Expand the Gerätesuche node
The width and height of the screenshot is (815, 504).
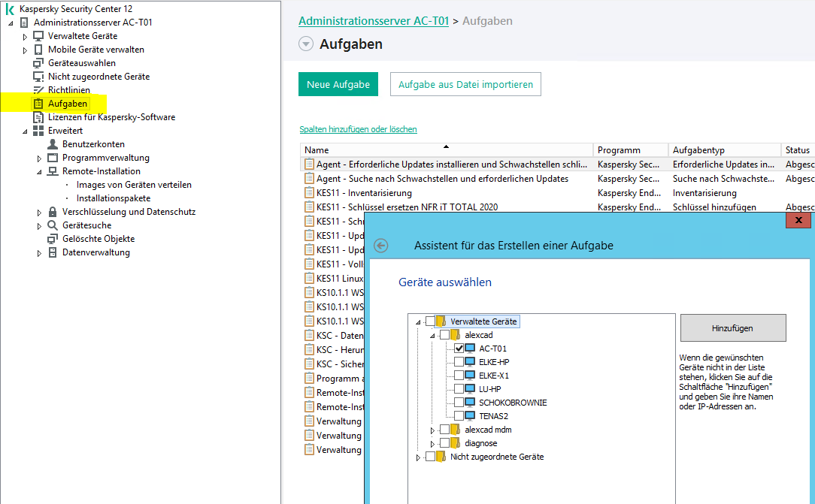tap(40, 225)
